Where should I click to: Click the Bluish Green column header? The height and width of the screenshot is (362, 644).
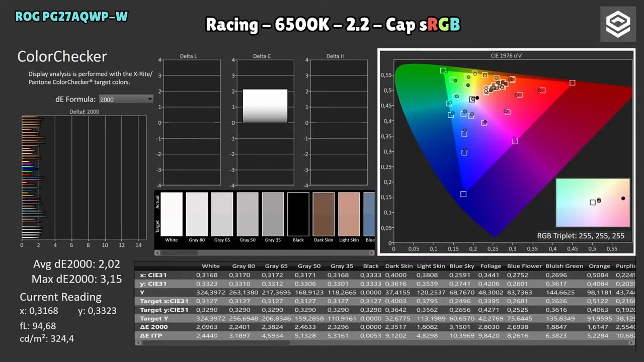tap(564, 266)
